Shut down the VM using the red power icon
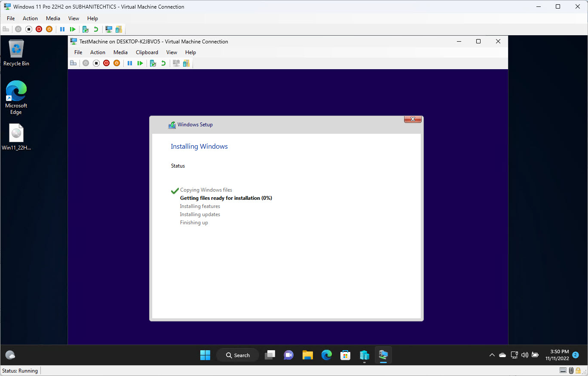The height and width of the screenshot is (376, 588). pyautogui.click(x=106, y=63)
